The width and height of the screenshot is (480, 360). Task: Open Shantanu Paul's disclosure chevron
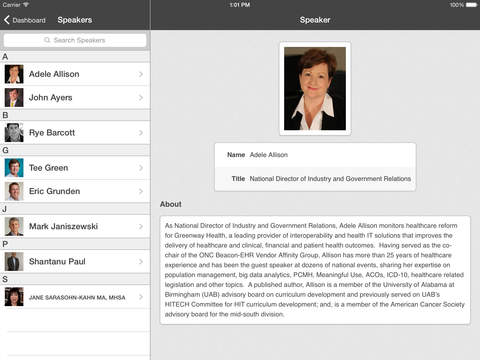[x=141, y=262]
